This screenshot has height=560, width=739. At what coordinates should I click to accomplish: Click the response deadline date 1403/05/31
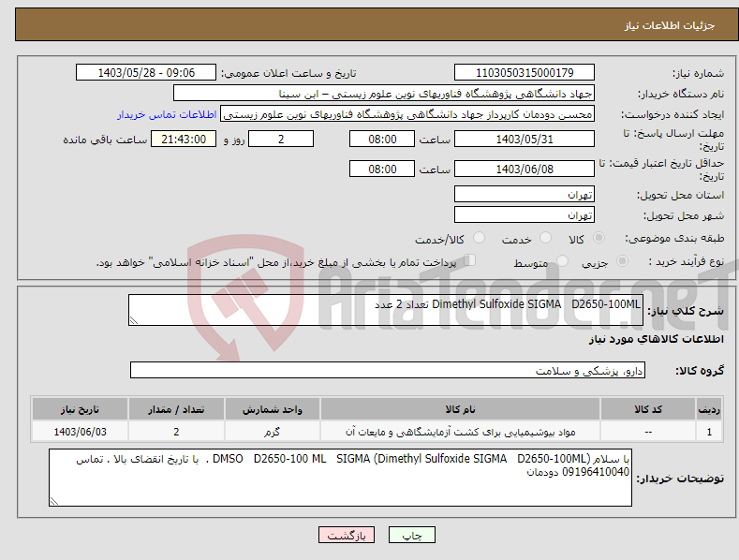(x=525, y=139)
